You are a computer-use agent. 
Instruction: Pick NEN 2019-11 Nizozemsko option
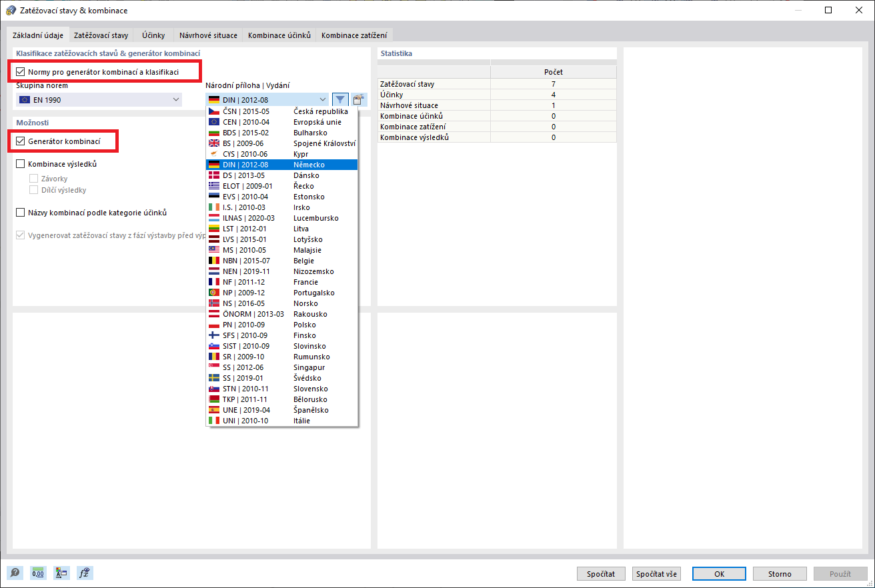282,271
